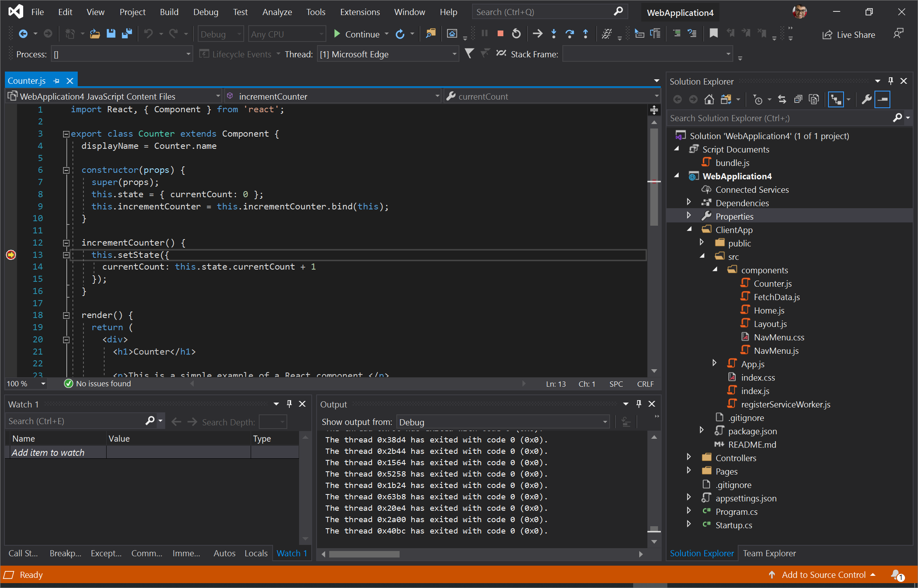918x588 pixels.
Task: Select the Debug output source dropdown
Action: [501, 421]
